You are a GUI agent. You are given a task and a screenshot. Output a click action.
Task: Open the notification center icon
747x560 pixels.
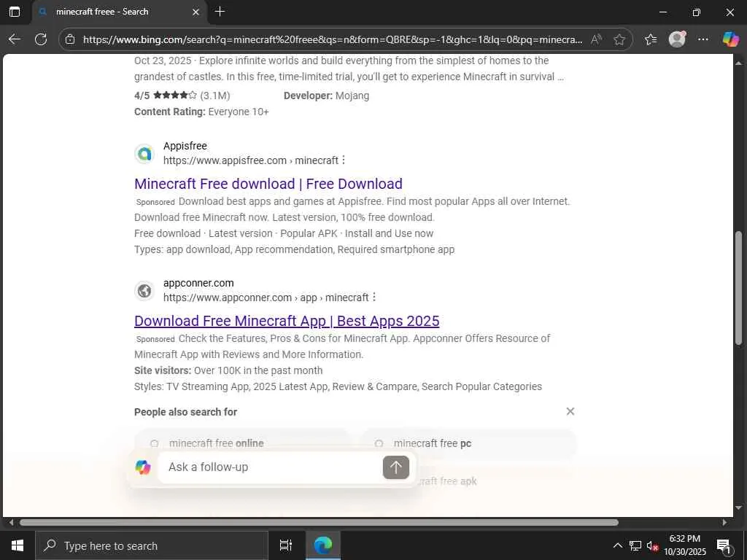coord(724,545)
